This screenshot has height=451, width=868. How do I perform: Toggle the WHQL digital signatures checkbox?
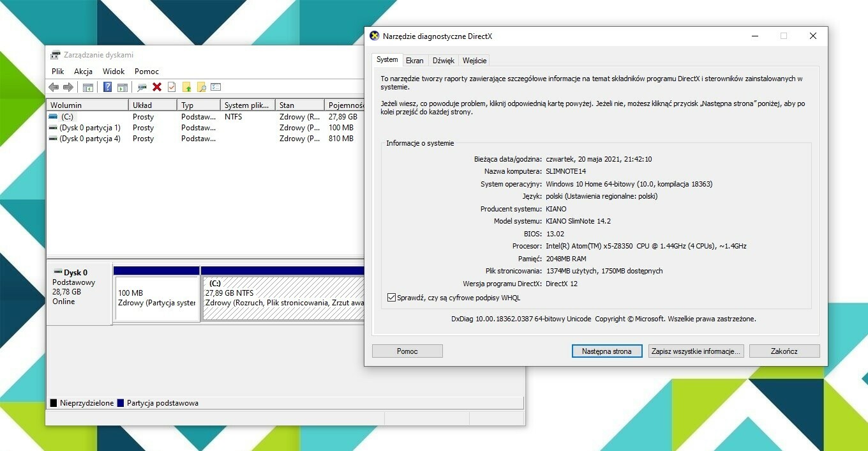coord(391,298)
